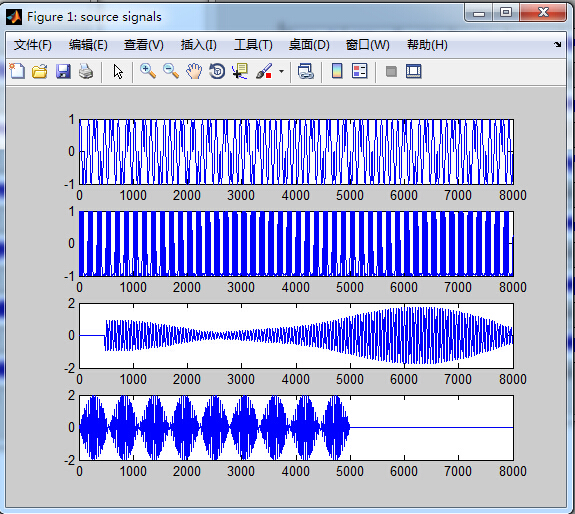Enable the Data Cursor tool
Screen dimensions: 575x514
pos(240,71)
